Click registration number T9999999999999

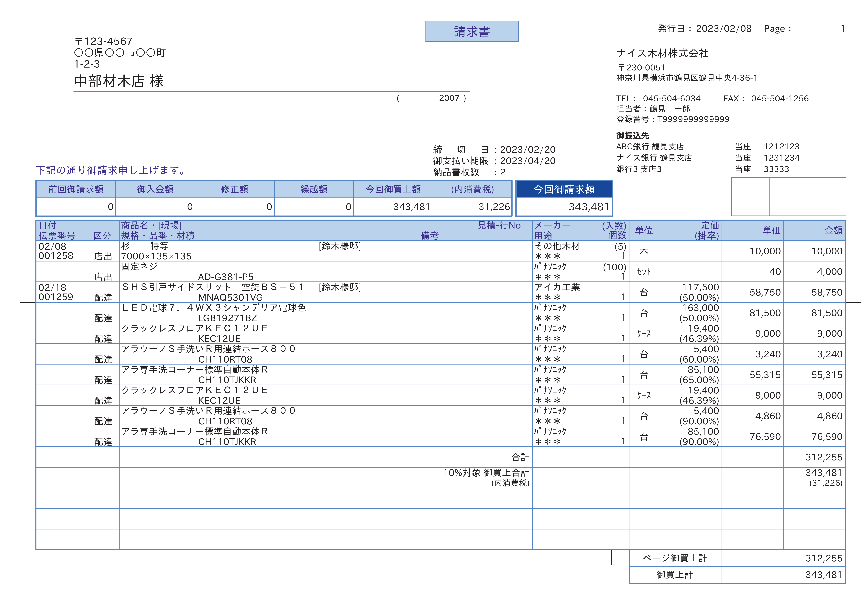click(693, 119)
